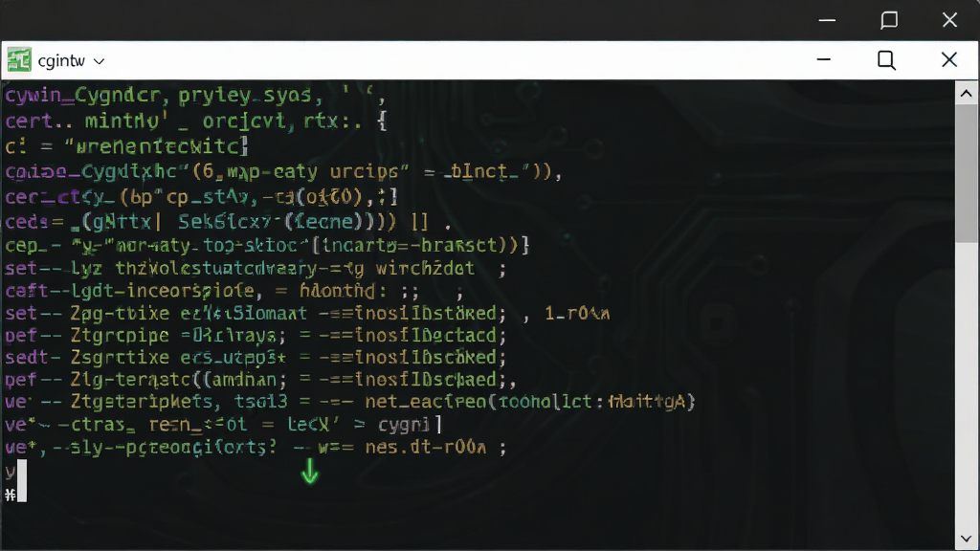Click the scrollbar down arrow
Image resolution: width=980 pixels, height=551 pixels.
(967, 538)
